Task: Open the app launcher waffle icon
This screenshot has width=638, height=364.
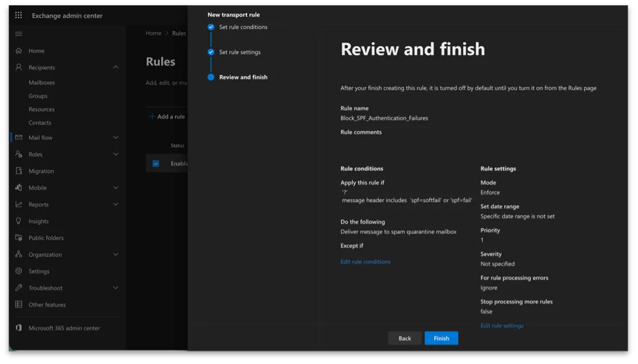Action: (19, 15)
